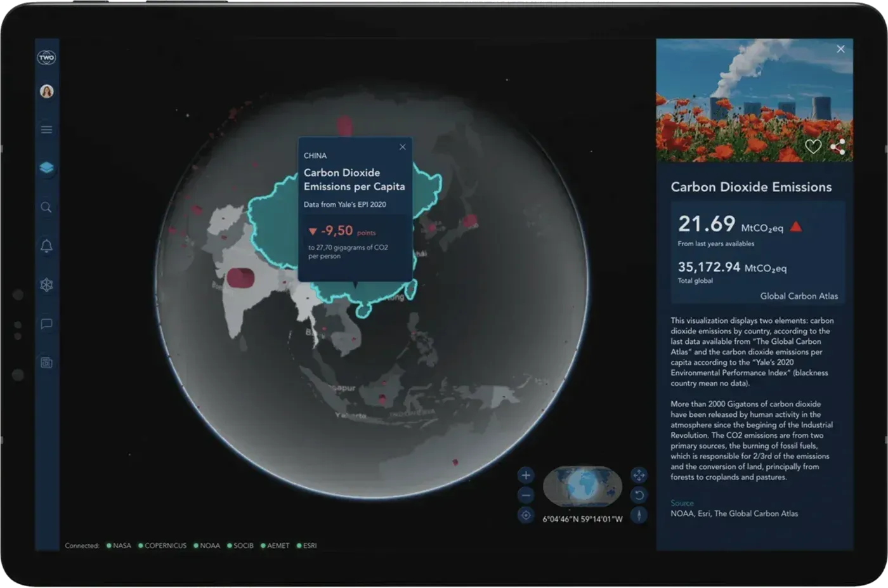The image size is (888, 588).
Task: Open notifications bell in the sidebar
Action: click(x=46, y=246)
